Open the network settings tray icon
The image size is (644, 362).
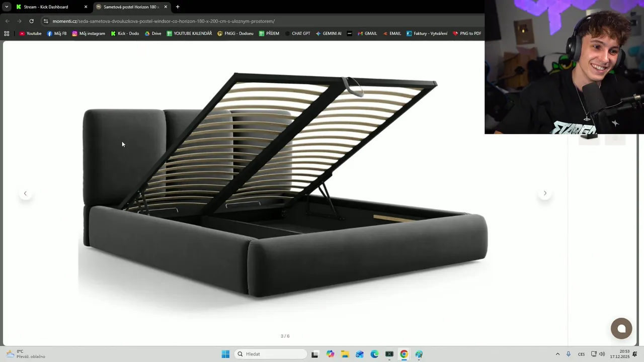coord(594,354)
